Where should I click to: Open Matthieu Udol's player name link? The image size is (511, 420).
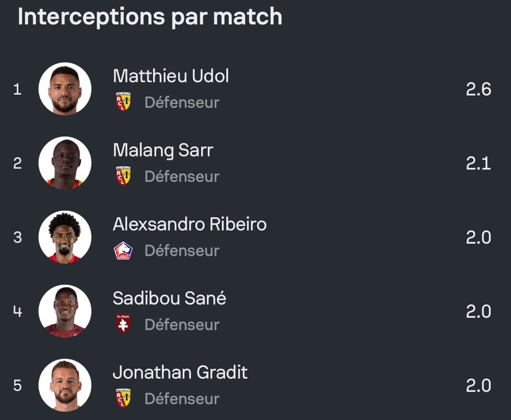(x=171, y=76)
